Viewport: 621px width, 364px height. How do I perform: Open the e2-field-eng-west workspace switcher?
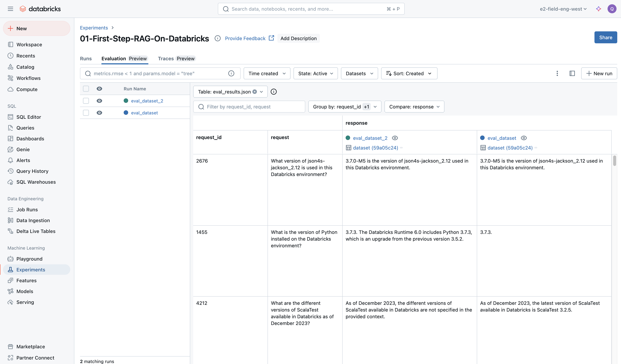click(563, 9)
